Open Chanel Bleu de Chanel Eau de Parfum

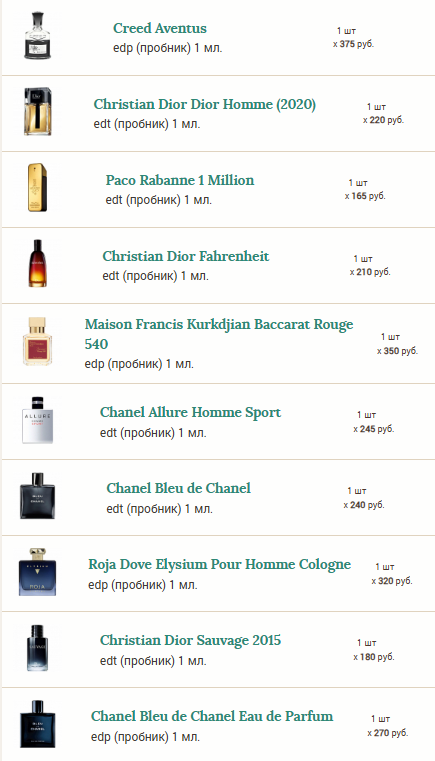(212, 716)
